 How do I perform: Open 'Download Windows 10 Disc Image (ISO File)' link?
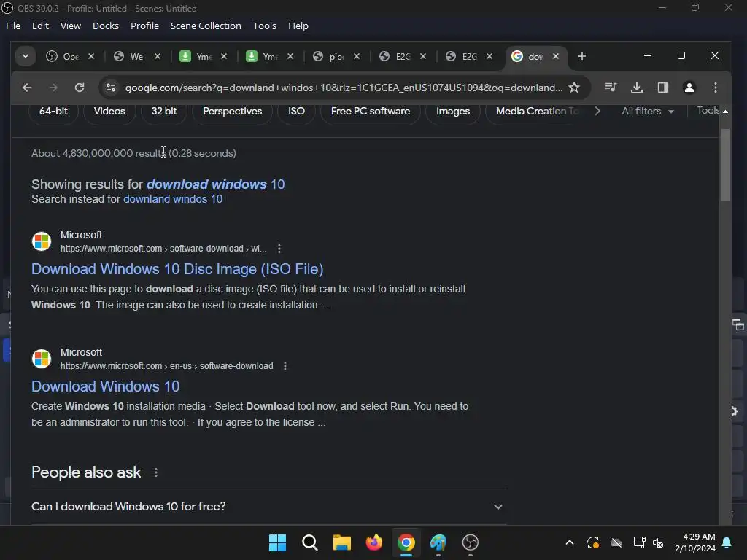[177, 269]
